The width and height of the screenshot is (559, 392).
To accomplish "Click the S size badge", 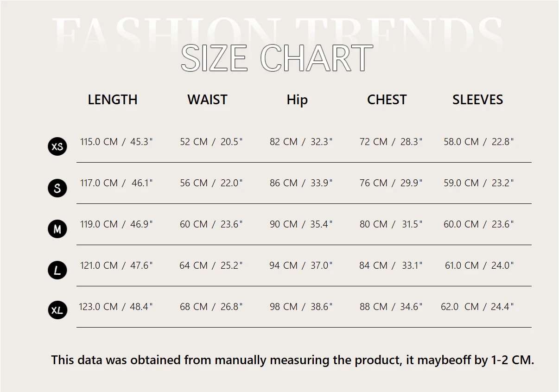I will click(x=57, y=188).
